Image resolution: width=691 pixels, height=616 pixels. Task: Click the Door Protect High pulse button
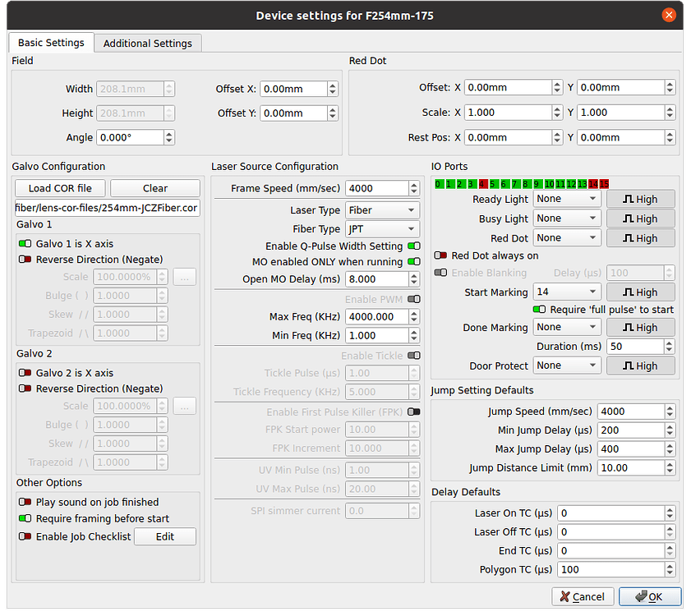coord(640,365)
